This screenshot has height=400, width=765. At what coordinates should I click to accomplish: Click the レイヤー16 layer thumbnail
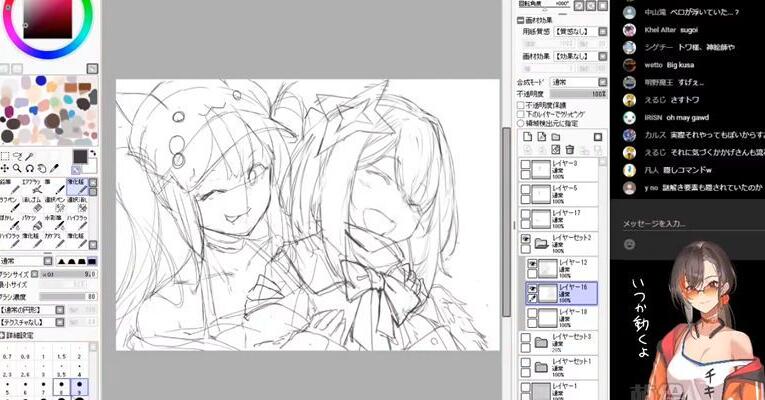(547, 293)
